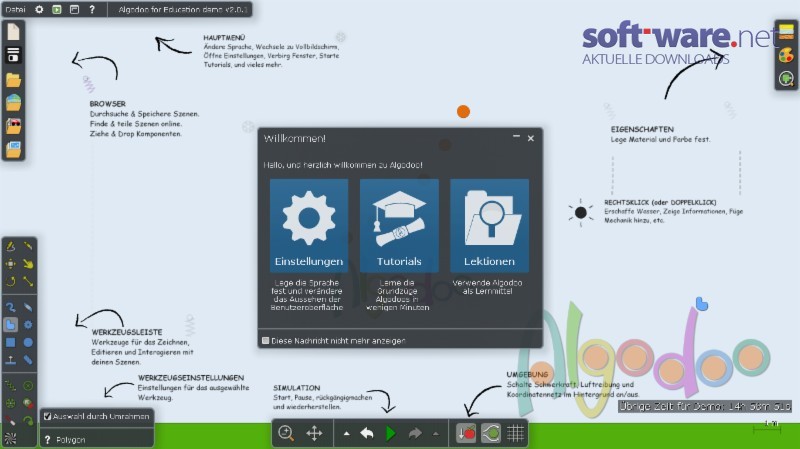Click the orange circle object in scene
Image resolution: width=800 pixels, height=449 pixels.
click(x=463, y=111)
